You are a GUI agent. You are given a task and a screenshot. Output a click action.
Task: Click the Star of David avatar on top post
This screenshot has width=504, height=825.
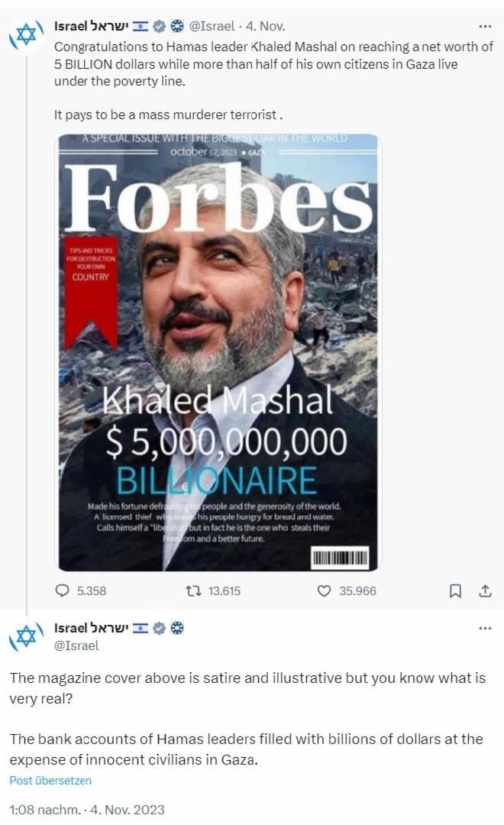(x=26, y=34)
